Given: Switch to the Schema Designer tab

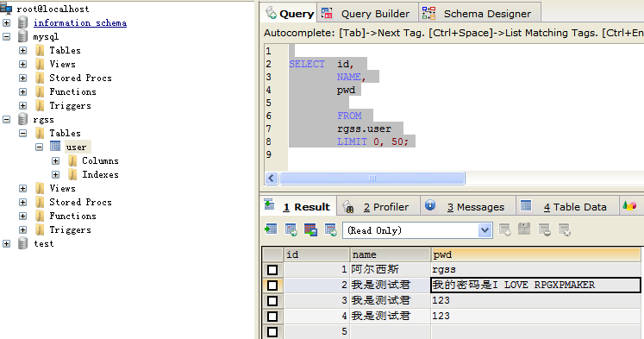Looking at the screenshot, I should click(478, 14).
